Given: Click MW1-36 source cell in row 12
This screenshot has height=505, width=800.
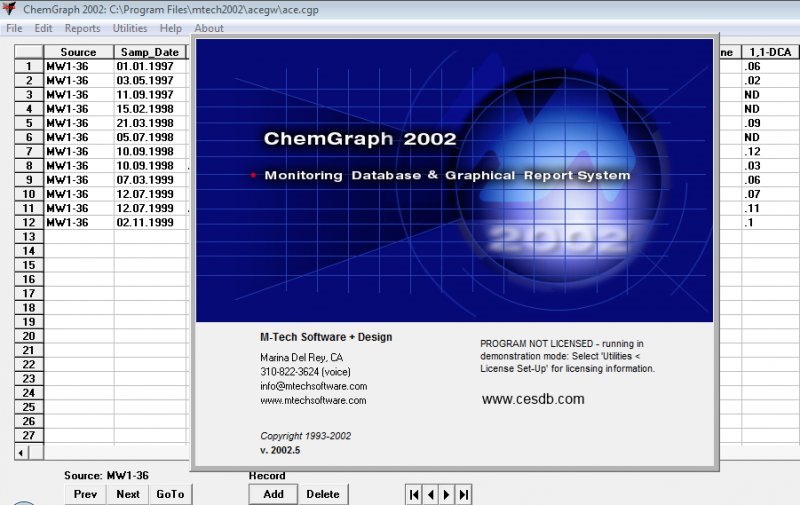Looking at the screenshot, I should click(x=79, y=222).
